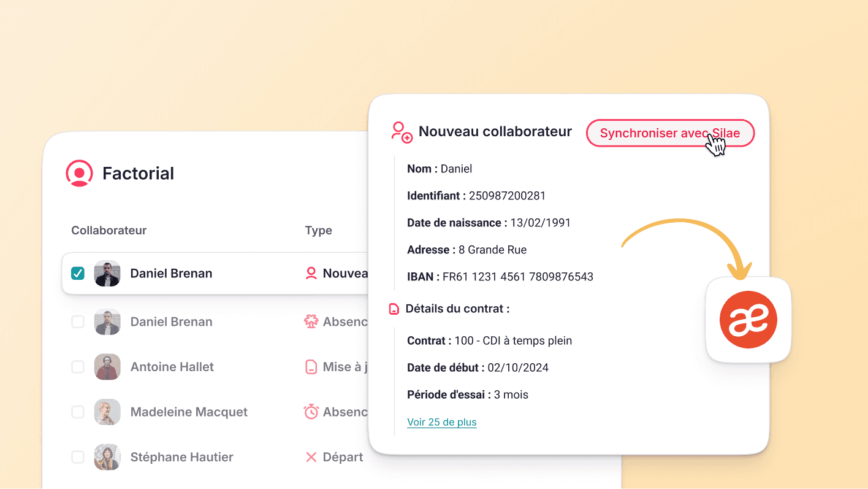
Task: Click the Collaborateur column header
Action: coord(108,230)
